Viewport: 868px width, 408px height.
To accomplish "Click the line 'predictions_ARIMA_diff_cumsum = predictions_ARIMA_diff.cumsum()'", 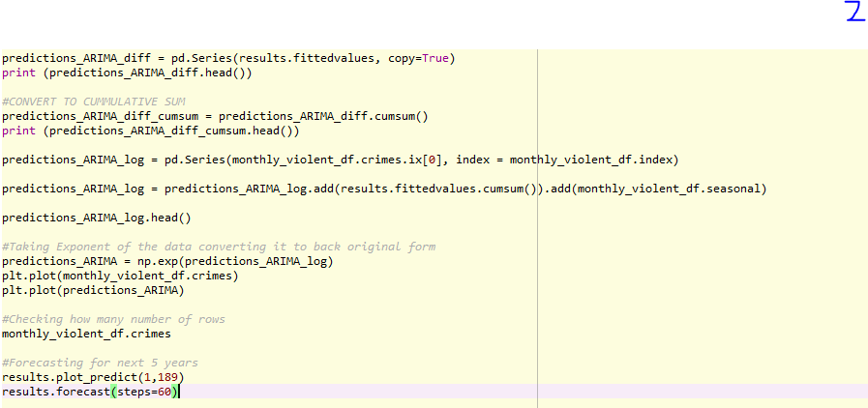I will coord(215,116).
